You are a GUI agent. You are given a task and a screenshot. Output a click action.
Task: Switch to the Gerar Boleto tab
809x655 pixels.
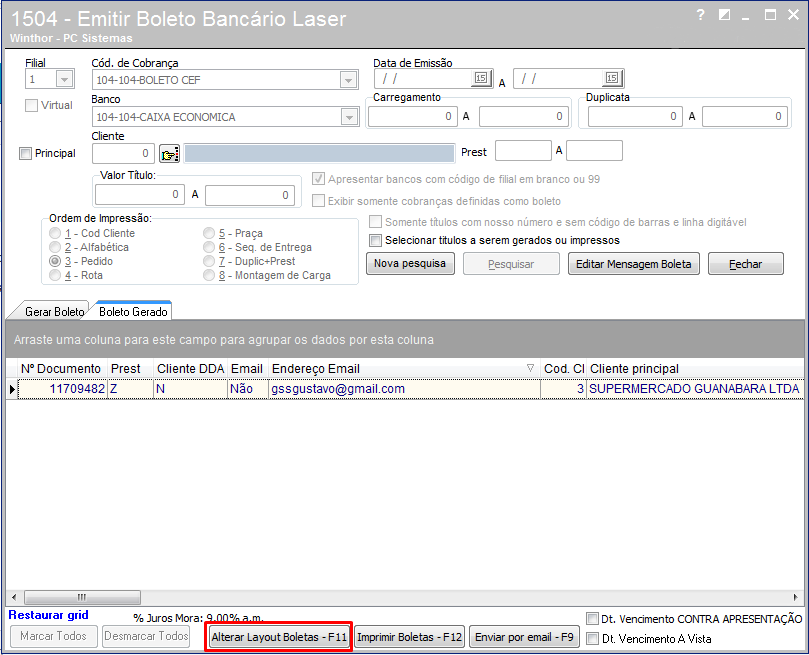(x=52, y=312)
